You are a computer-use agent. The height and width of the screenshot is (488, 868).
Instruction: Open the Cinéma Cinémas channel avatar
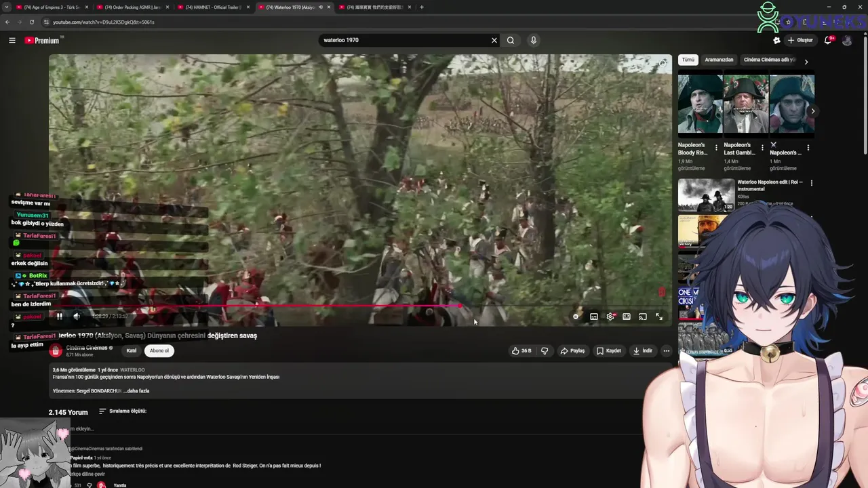(56, 350)
